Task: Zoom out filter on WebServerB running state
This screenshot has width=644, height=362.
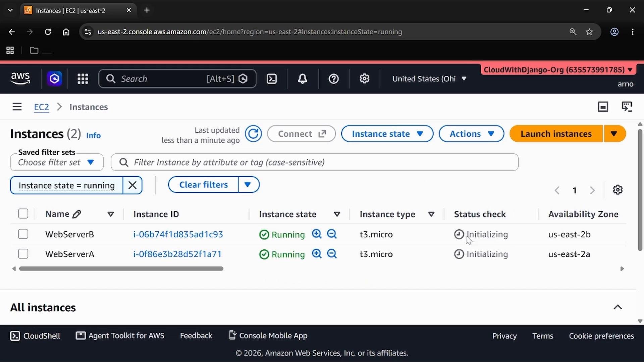Action: (x=332, y=234)
